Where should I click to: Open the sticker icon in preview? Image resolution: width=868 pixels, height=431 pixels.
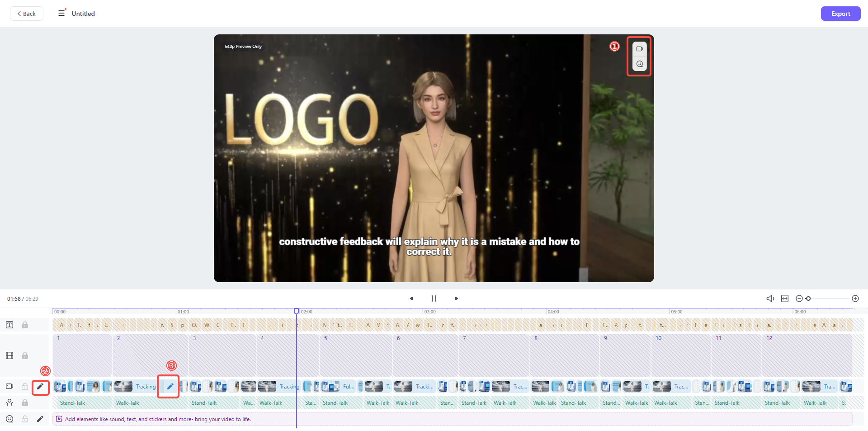639,64
